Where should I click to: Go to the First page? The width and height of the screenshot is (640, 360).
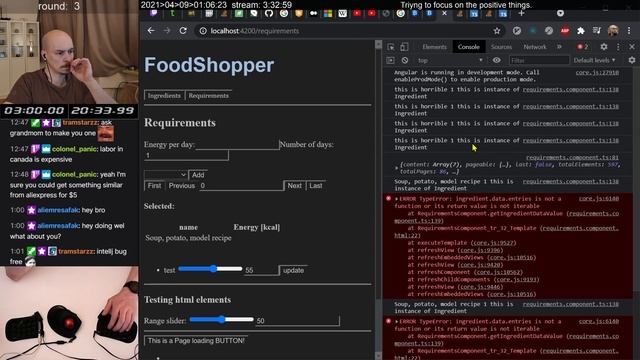coord(154,186)
